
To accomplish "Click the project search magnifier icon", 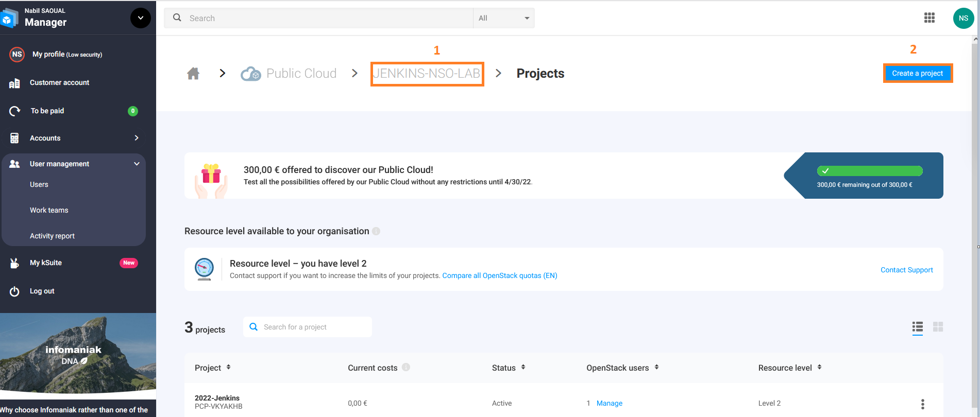I will click(254, 327).
